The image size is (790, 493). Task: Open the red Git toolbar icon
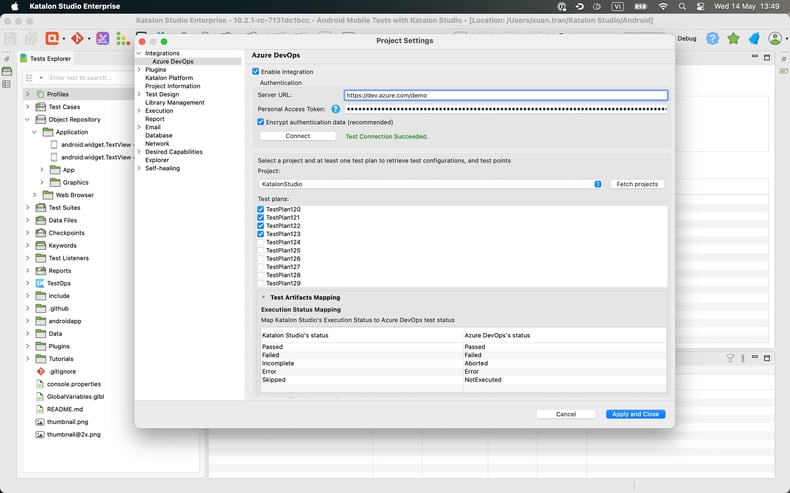pos(77,38)
